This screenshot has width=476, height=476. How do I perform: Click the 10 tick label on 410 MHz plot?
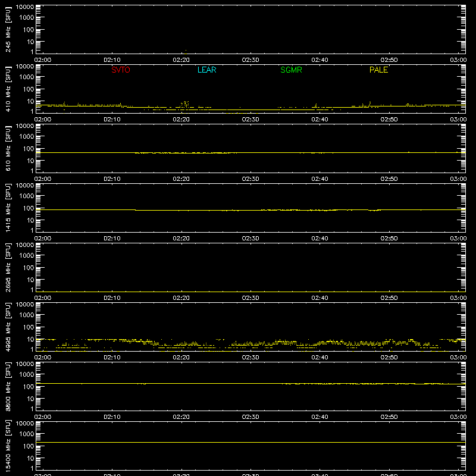[30, 101]
